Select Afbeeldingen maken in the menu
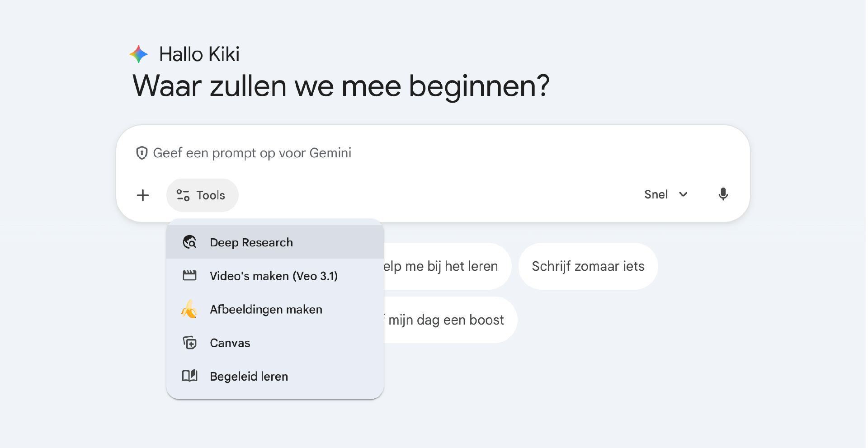868x448 pixels. [266, 310]
